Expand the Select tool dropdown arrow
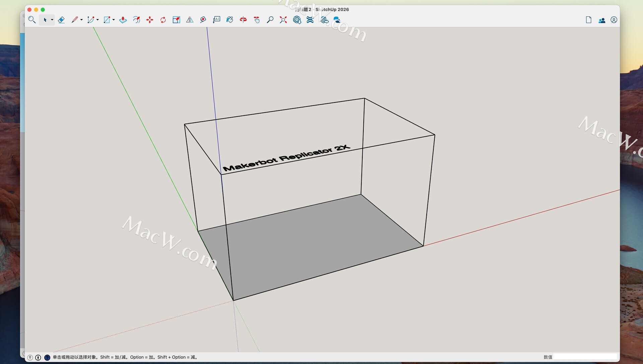Image resolution: width=643 pixels, height=364 pixels. [x=52, y=20]
